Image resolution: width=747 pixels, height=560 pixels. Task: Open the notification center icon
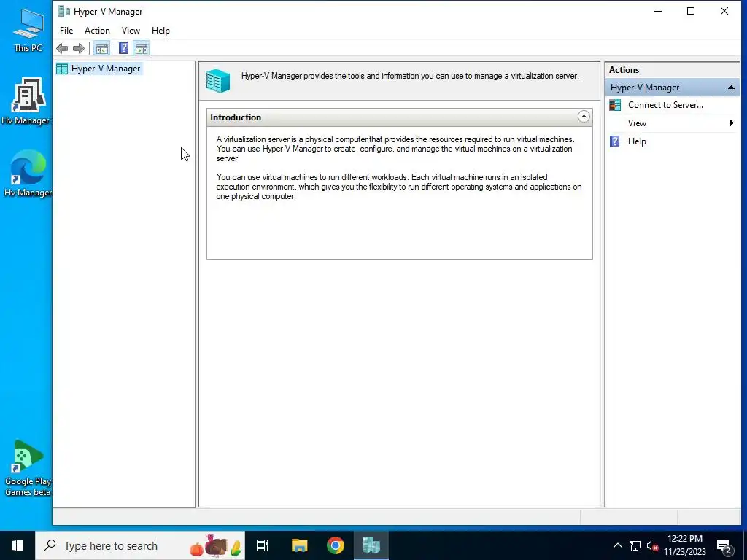point(724,546)
